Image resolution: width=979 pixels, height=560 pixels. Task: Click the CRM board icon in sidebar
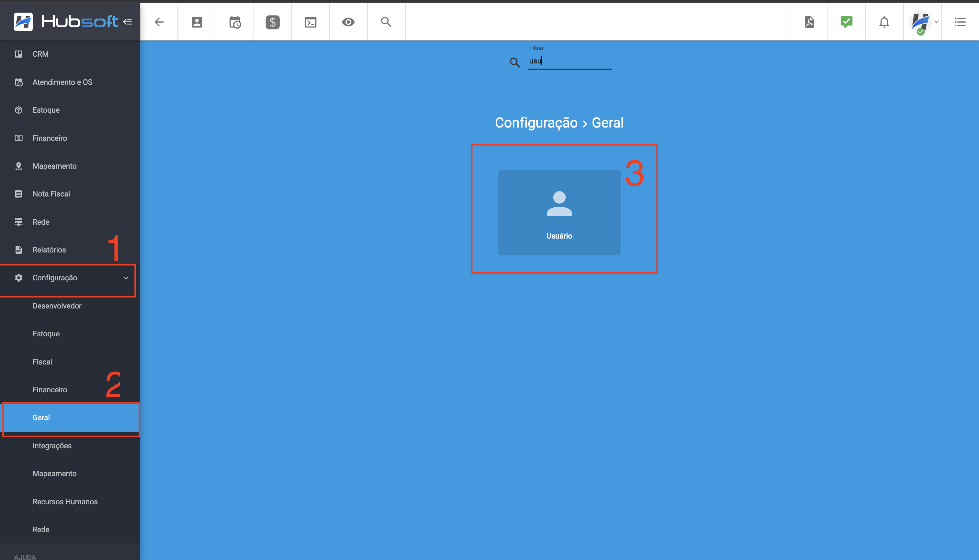pos(18,54)
